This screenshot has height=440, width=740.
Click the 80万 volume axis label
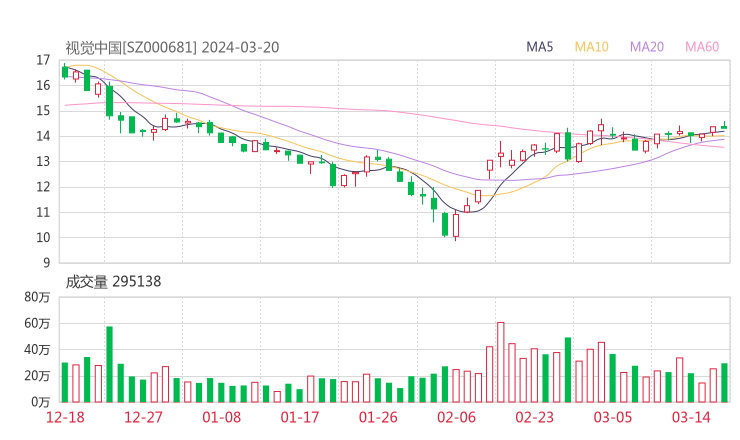pyautogui.click(x=37, y=297)
